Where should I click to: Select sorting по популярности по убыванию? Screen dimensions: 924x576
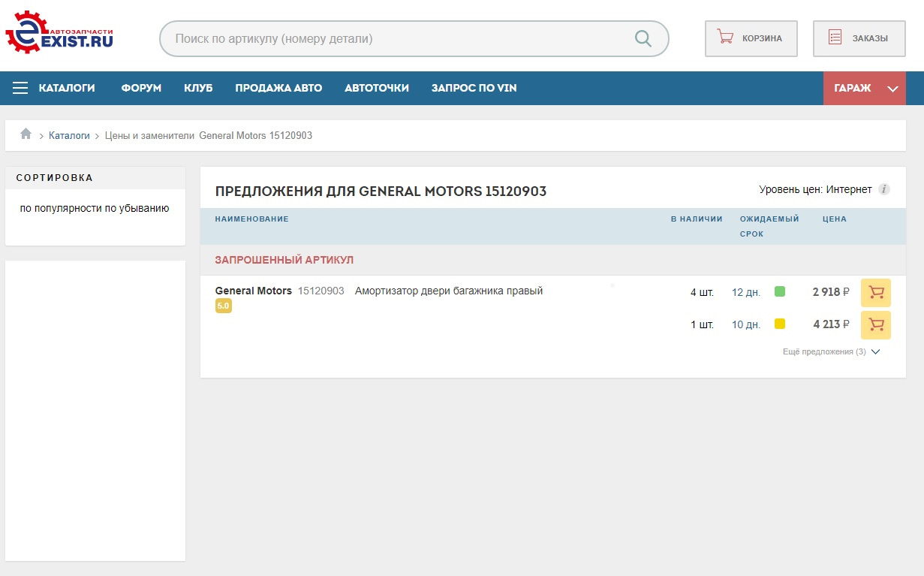click(95, 208)
